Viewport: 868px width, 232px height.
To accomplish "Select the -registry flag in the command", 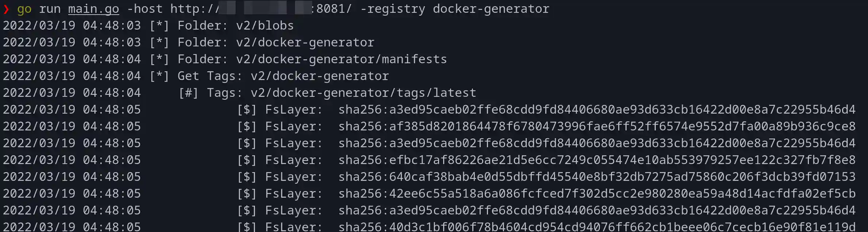I will (392, 9).
